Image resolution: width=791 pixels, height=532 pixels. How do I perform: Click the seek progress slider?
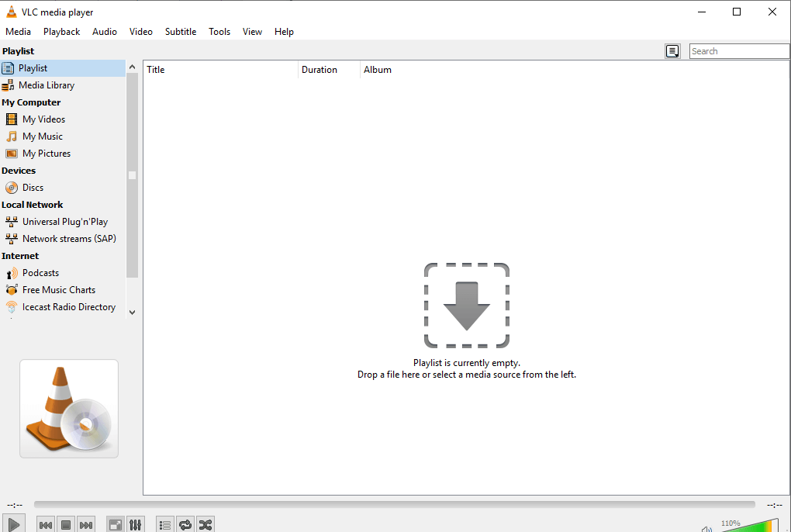(x=395, y=504)
